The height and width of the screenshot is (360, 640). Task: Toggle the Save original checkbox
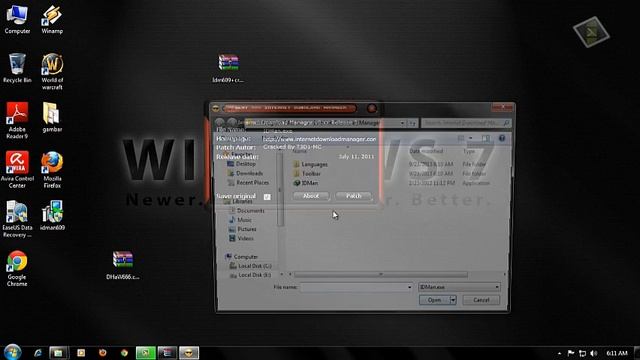[x=267, y=197]
